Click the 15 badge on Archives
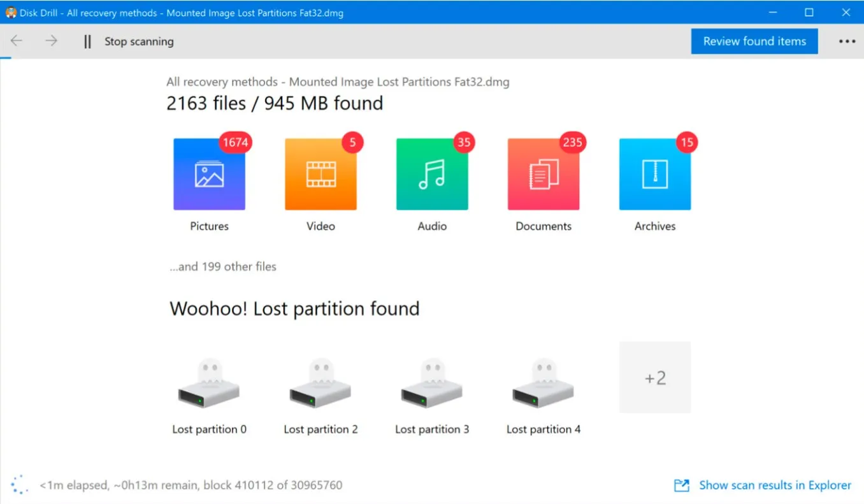The height and width of the screenshot is (504, 864). [687, 142]
